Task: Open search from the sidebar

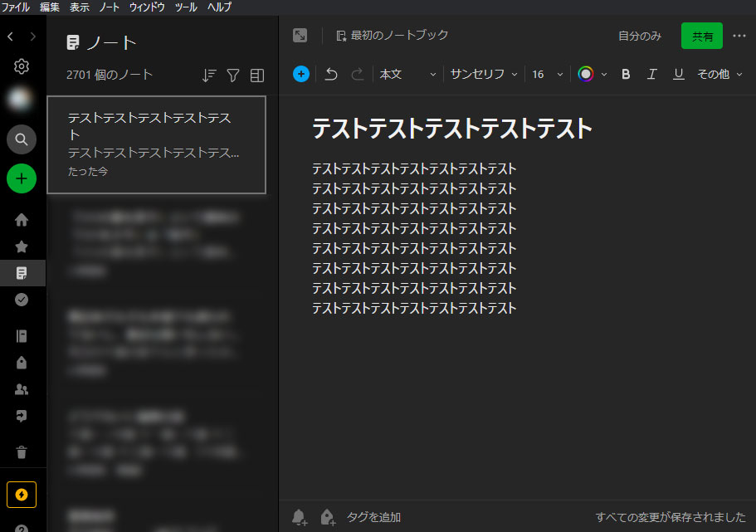Action: pyautogui.click(x=21, y=139)
